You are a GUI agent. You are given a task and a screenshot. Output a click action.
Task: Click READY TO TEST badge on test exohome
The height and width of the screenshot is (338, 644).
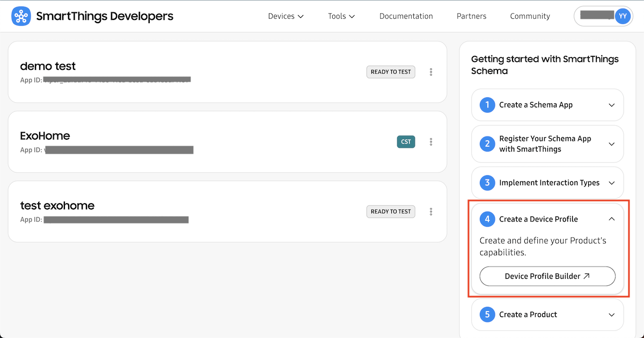point(391,212)
